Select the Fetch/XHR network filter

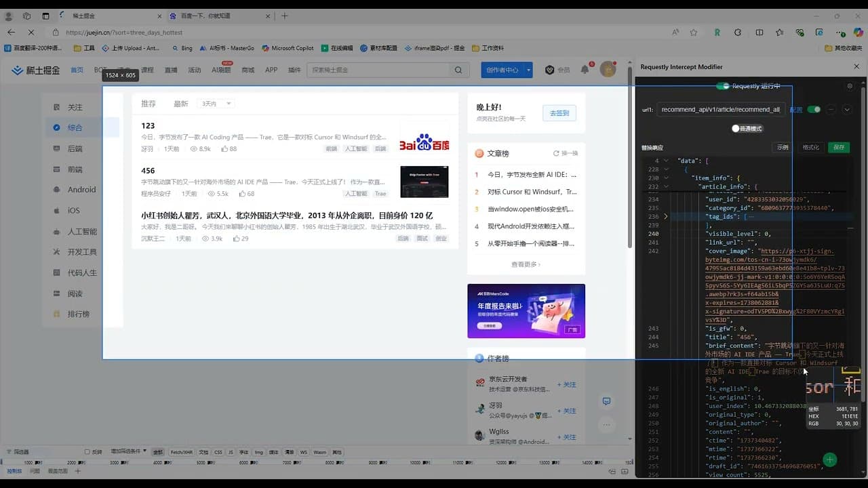[181, 451]
